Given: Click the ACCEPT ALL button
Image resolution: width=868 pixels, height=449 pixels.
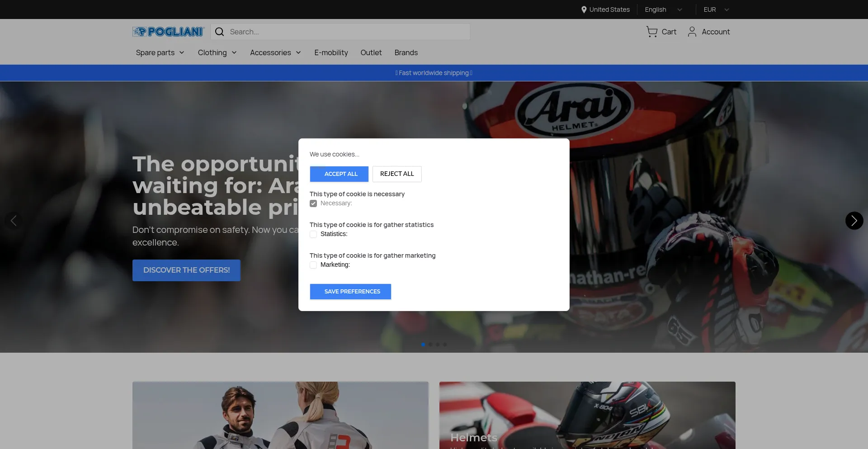Looking at the screenshot, I should [339, 174].
